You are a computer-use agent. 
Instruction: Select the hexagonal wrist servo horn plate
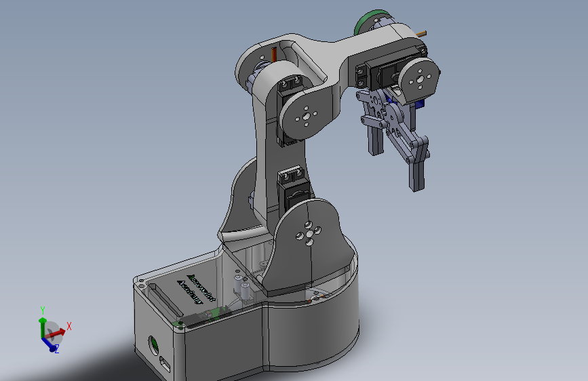[419, 80]
